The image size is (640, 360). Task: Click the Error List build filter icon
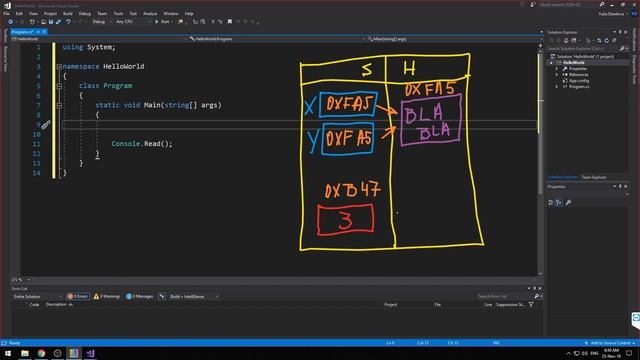coord(162,296)
